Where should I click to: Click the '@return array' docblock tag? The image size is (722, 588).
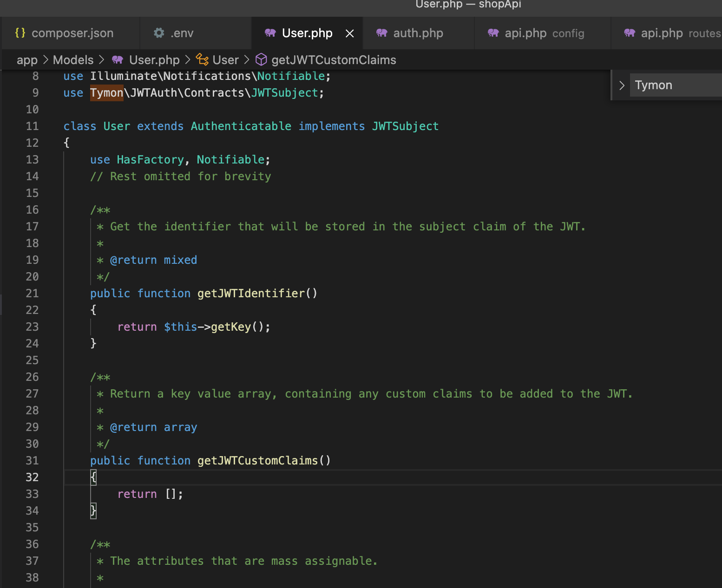coord(153,427)
